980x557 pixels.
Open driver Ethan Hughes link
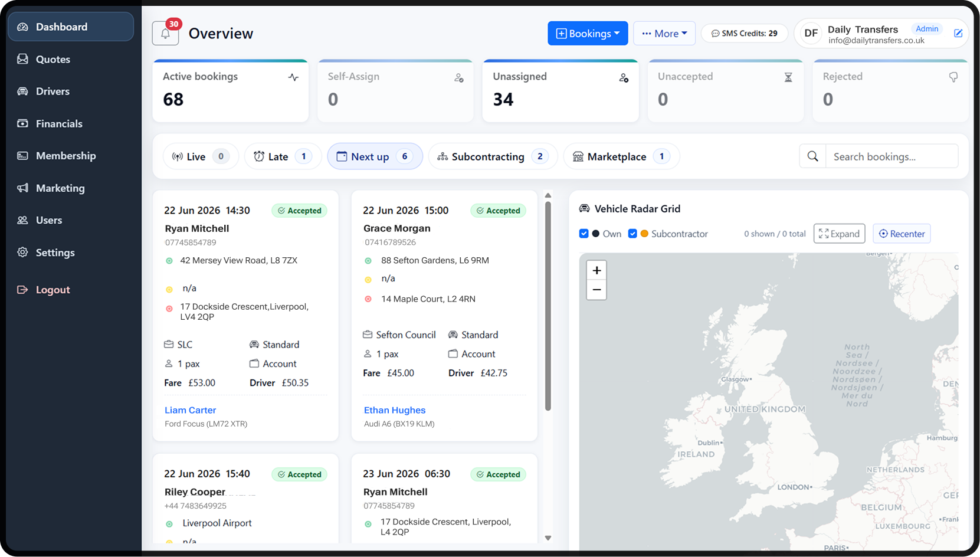point(395,410)
